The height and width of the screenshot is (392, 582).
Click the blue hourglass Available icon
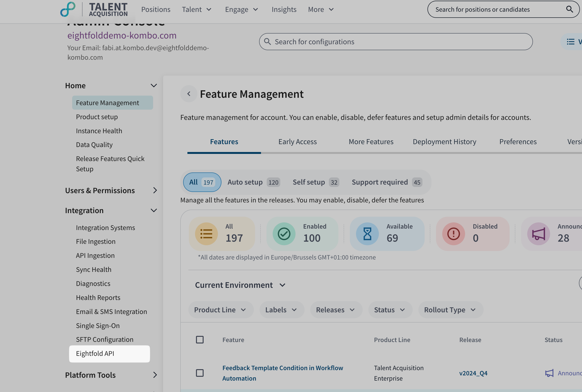click(367, 234)
